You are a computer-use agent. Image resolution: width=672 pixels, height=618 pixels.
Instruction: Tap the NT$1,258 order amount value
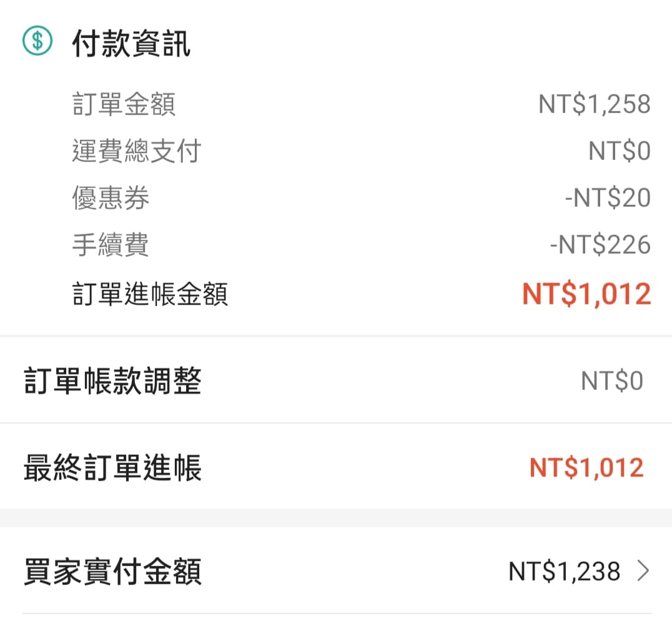click(x=595, y=104)
